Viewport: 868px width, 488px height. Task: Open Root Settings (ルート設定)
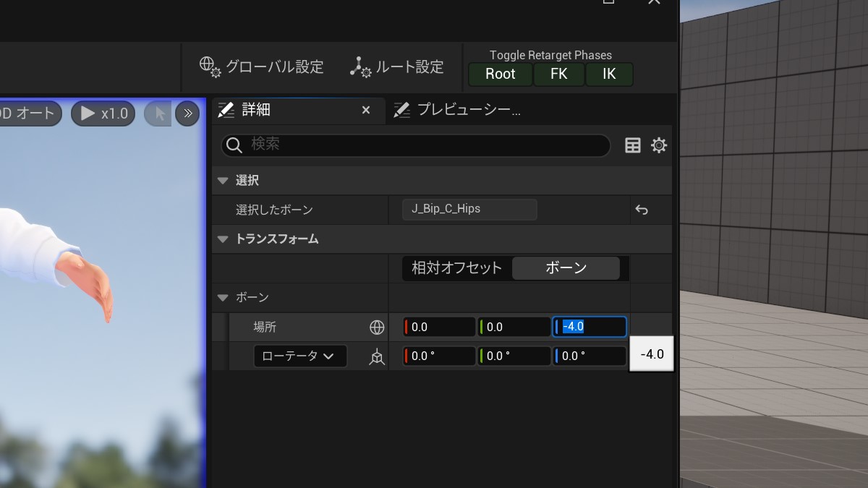click(397, 67)
